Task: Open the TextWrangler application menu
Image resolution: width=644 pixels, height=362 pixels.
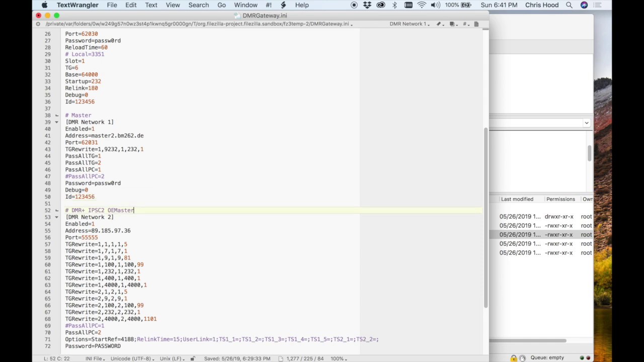Action: coord(77,5)
